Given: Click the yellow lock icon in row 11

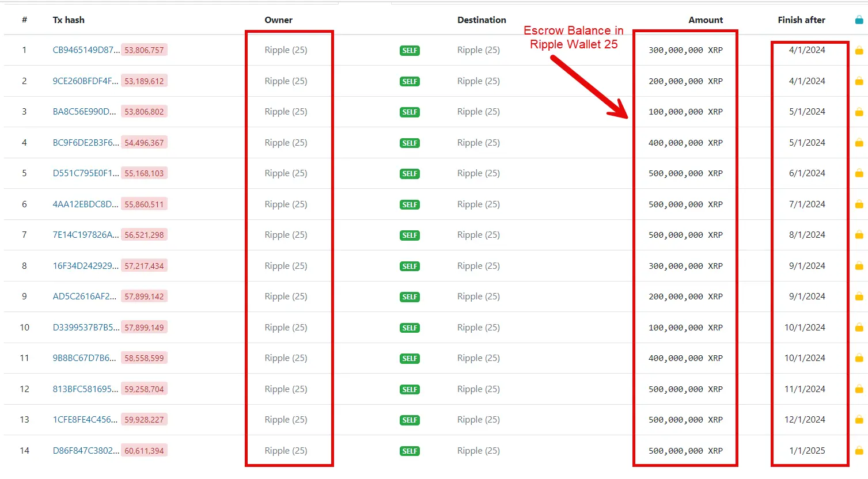Looking at the screenshot, I should pyautogui.click(x=859, y=358).
